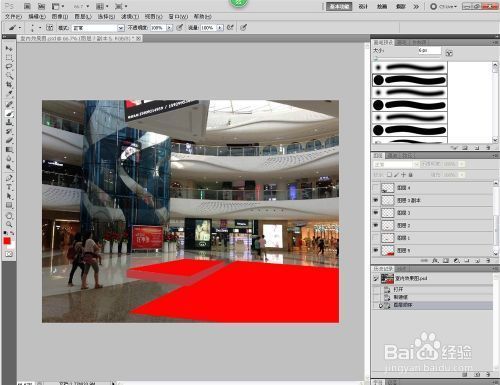Select the Horizontal Type tool

pyautogui.click(x=9, y=187)
